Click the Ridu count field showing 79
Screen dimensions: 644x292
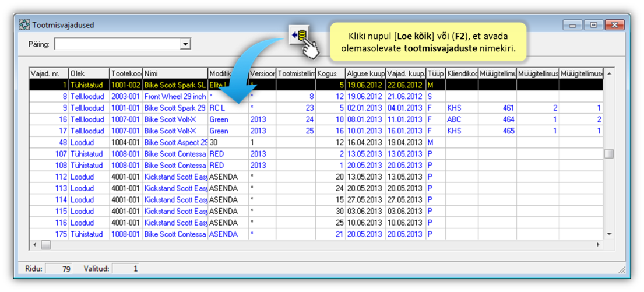pos(58,269)
